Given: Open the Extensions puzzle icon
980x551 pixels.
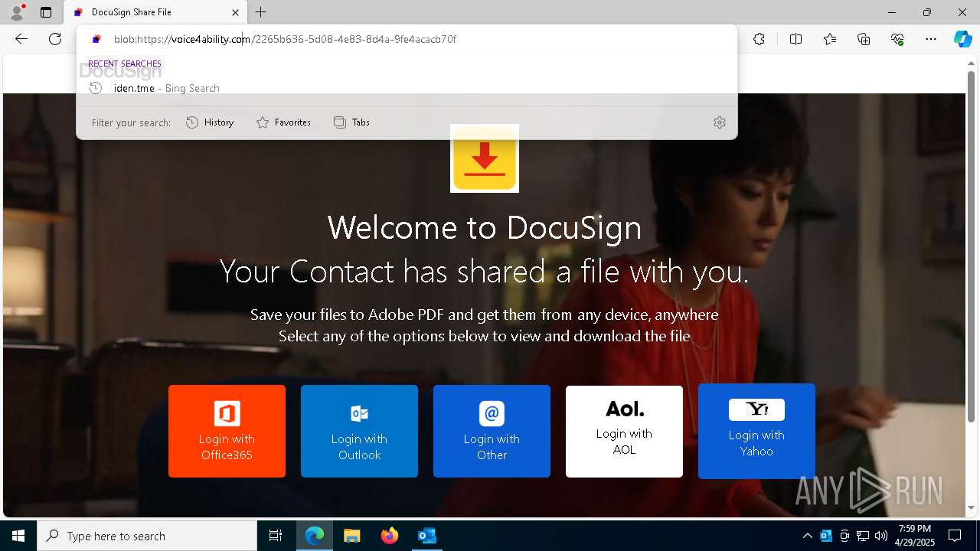Looking at the screenshot, I should [759, 39].
